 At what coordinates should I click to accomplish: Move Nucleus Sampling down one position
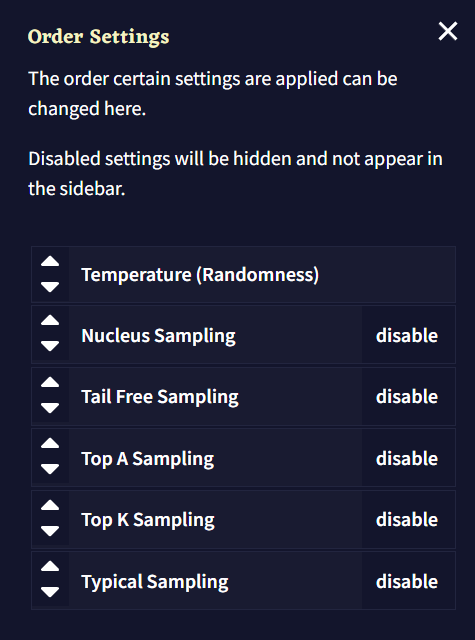[50, 346]
